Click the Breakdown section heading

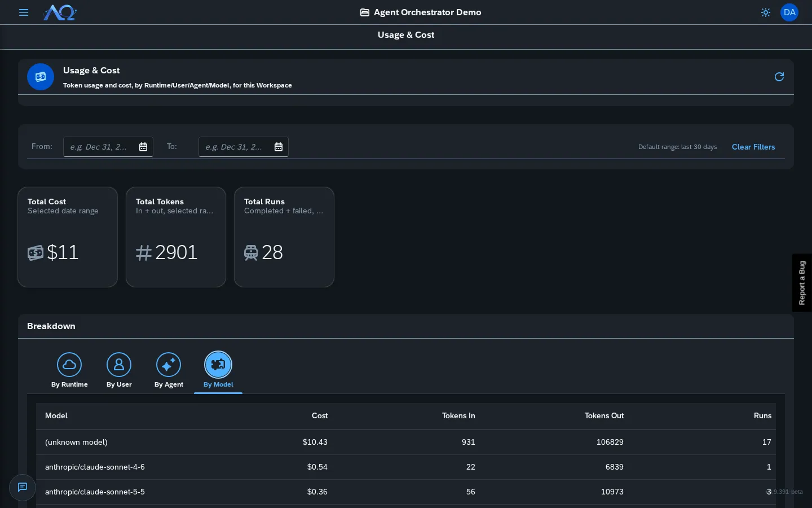tap(51, 326)
